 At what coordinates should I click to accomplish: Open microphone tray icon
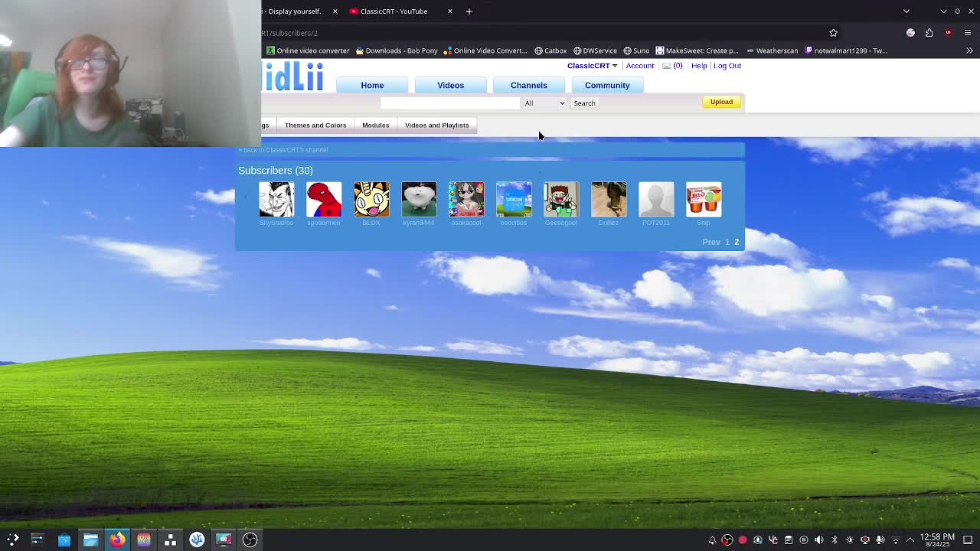[880, 540]
